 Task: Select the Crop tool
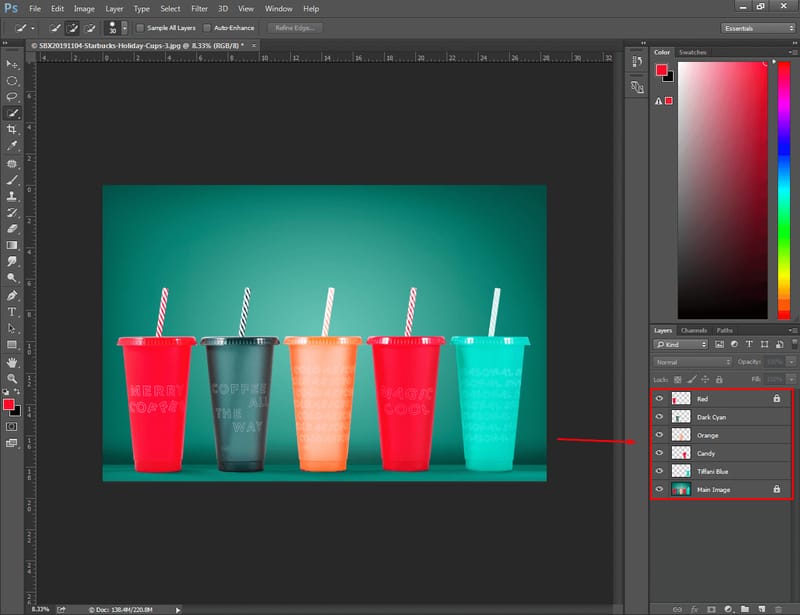coord(12,130)
